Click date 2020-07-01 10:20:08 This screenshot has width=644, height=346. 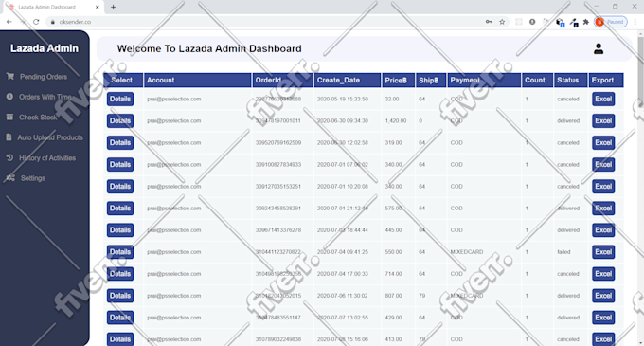coord(343,186)
